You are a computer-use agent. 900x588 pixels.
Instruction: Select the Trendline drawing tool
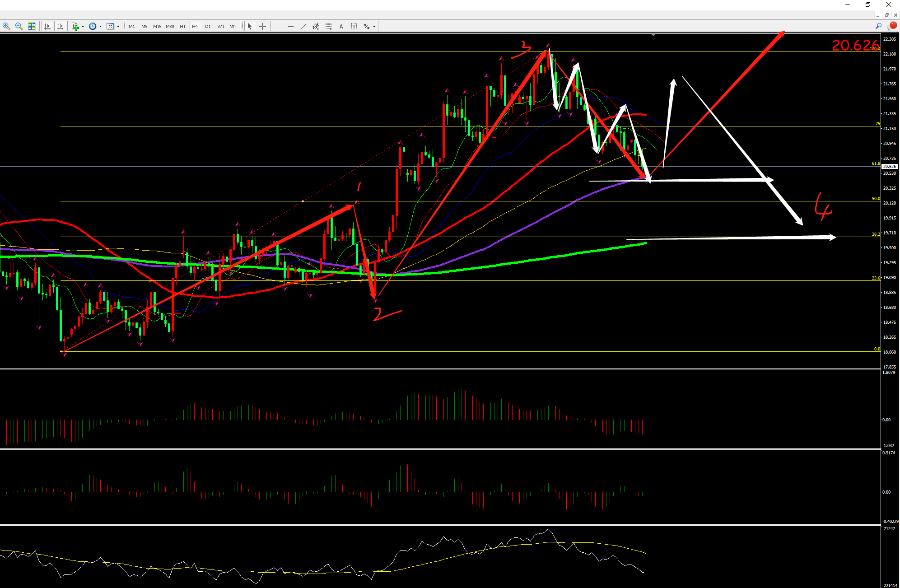pyautogui.click(x=303, y=26)
